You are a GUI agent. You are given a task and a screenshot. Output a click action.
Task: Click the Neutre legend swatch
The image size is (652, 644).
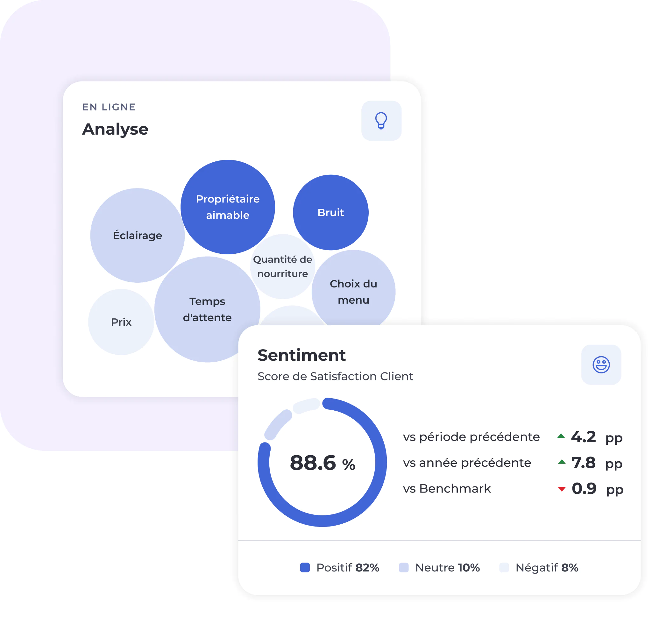click(x=404, y=567)
